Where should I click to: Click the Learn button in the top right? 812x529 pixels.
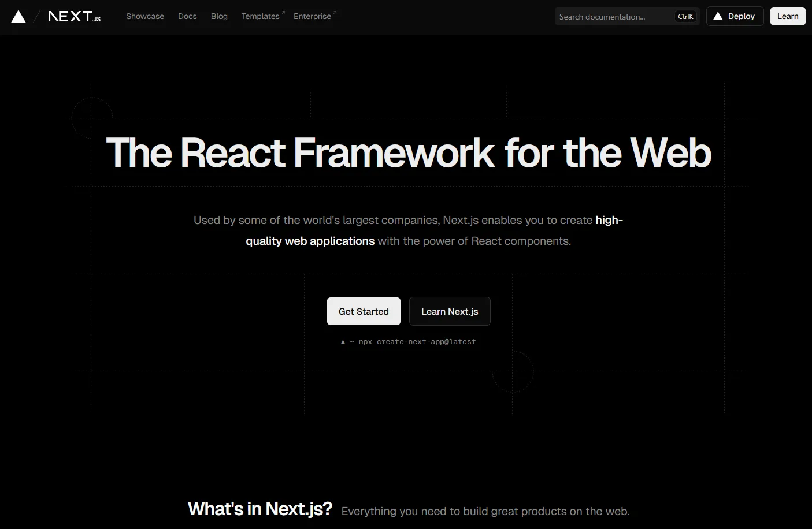coord(787,16)
